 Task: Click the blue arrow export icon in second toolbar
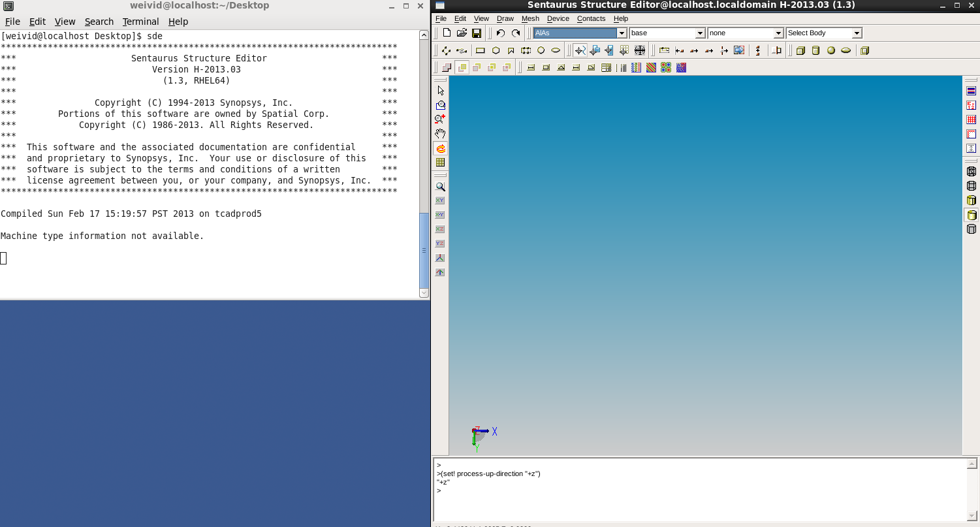click(x=739, y=50)
